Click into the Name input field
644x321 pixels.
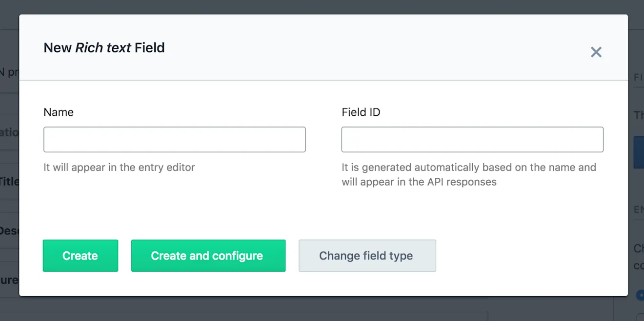tap(175, 139)
